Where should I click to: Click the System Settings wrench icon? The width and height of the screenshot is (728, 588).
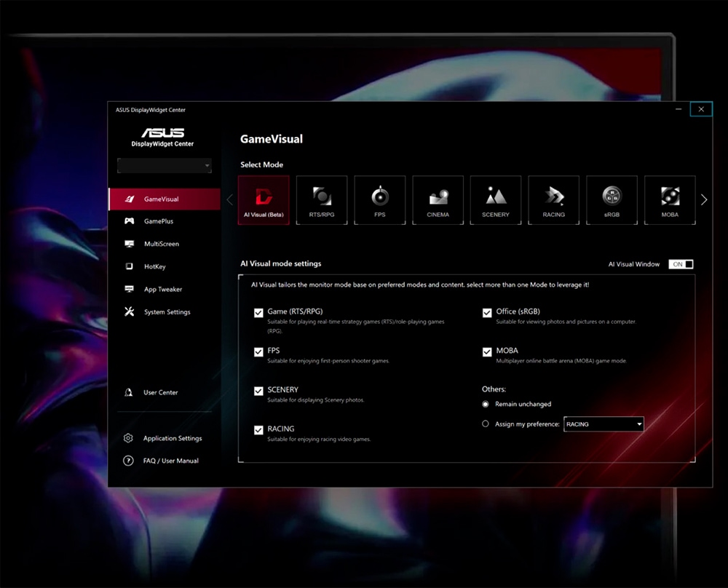point(130,311)
